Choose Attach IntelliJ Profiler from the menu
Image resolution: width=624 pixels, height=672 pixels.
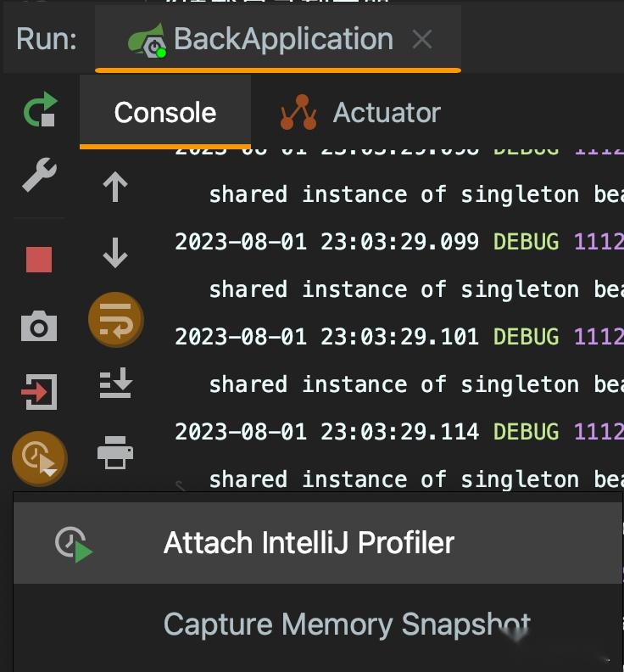click(x=317, y=542)
